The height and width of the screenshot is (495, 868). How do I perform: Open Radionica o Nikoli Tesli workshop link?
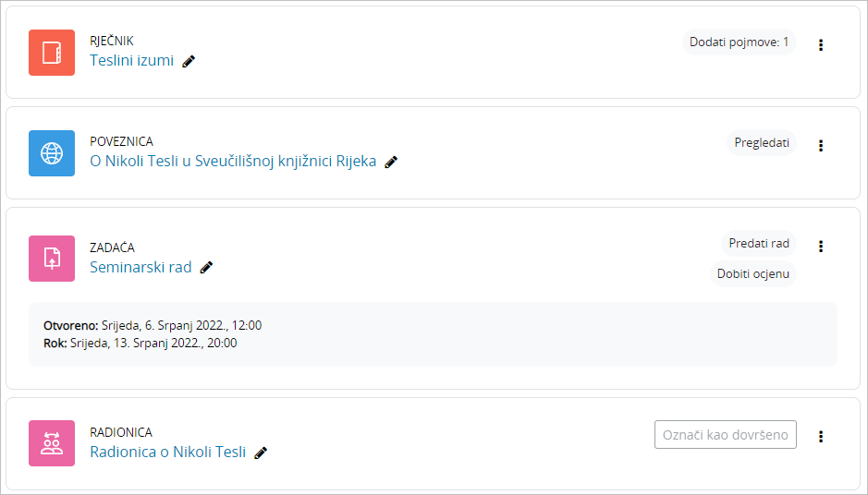click(x=168, y=452)
